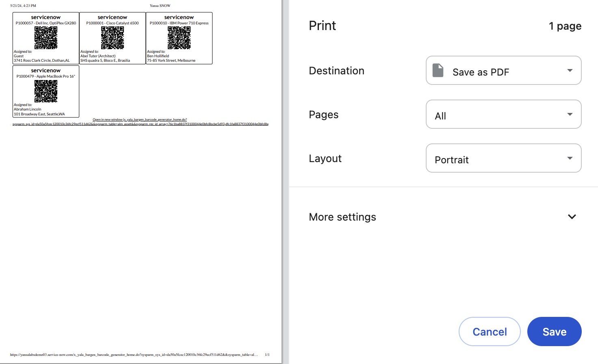
Task: Click the Cisco Catalyst 6500 QR code
Action: coord(113,38)
